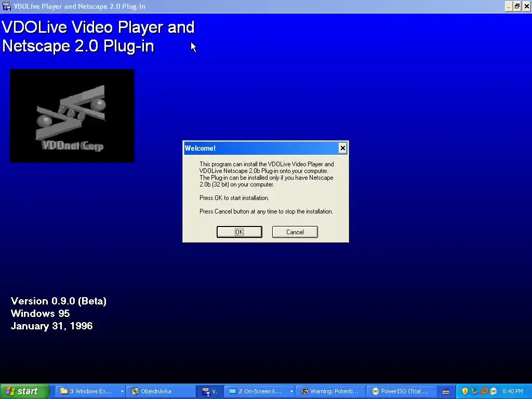The width and height of the screenshot is (532, 399).
Task: Restore down the VDOLive installer window
Action: point(517,6)
